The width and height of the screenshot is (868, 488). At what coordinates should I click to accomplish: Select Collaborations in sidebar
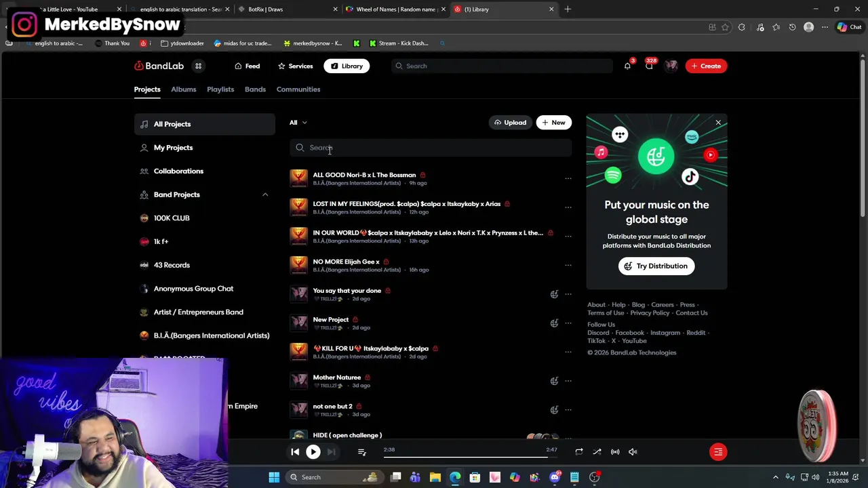coord(204,171)
